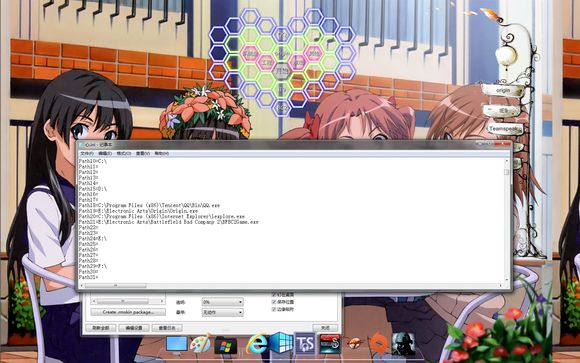Screen dimensions: 580x363
Task: Click the 刷新全部 button
Action: tap(101, 328)
